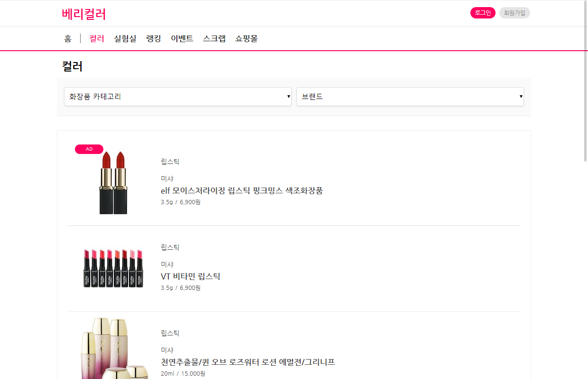Open elf 모이스처라이징 립스틱 product title
Screen dimensions: 588x379
tap(242, 190)
